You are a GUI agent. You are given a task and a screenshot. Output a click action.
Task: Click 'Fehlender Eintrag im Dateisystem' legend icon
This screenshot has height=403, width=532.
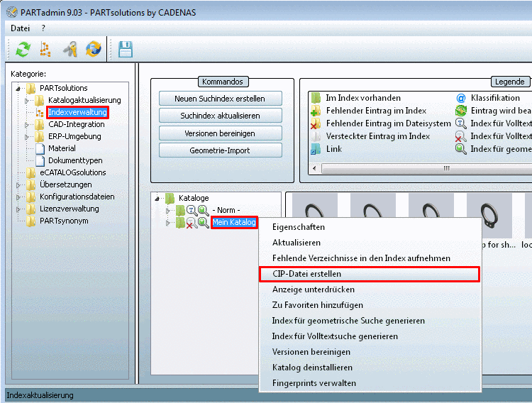click(316, 123)
